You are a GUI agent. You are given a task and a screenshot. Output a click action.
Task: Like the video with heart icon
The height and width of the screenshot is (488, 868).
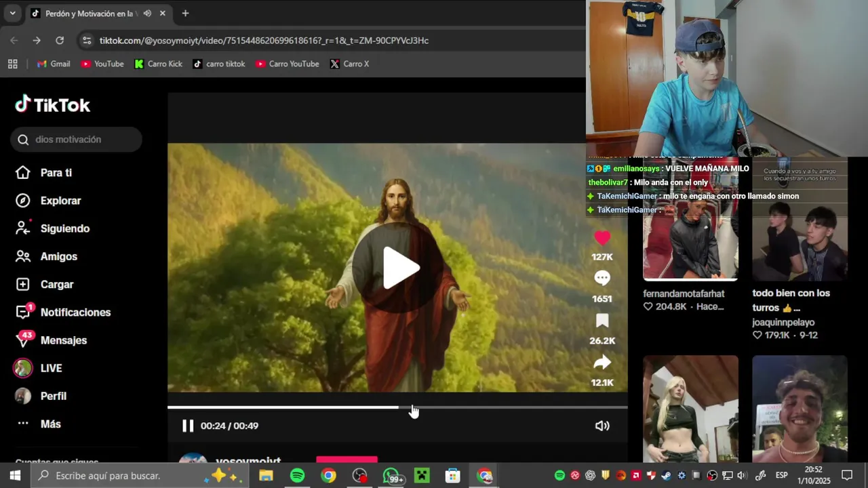click(x=602, y=238)
